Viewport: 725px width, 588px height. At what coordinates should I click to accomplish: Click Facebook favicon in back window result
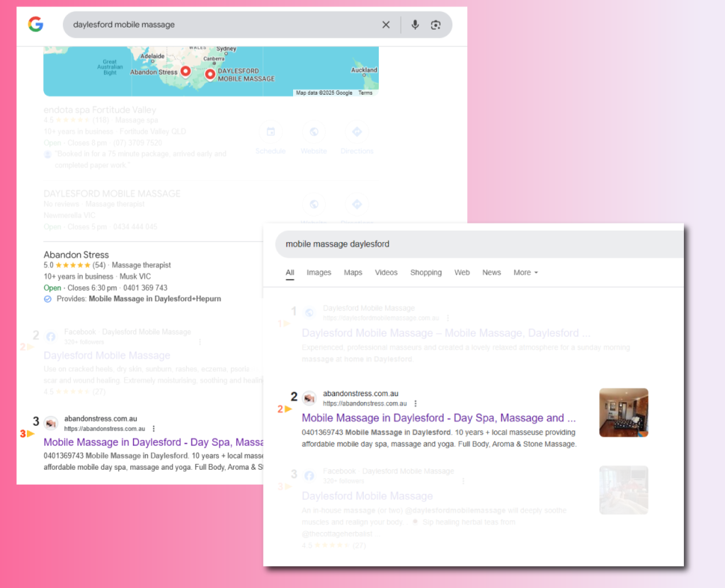click(x=51, y=337)
